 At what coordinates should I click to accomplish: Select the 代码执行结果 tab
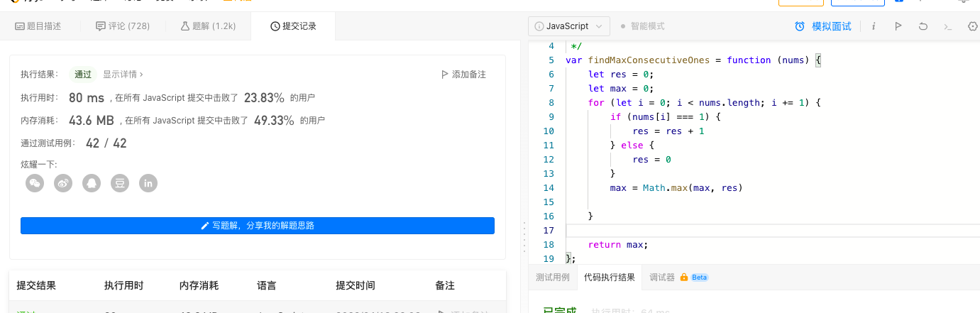[610, 278]
